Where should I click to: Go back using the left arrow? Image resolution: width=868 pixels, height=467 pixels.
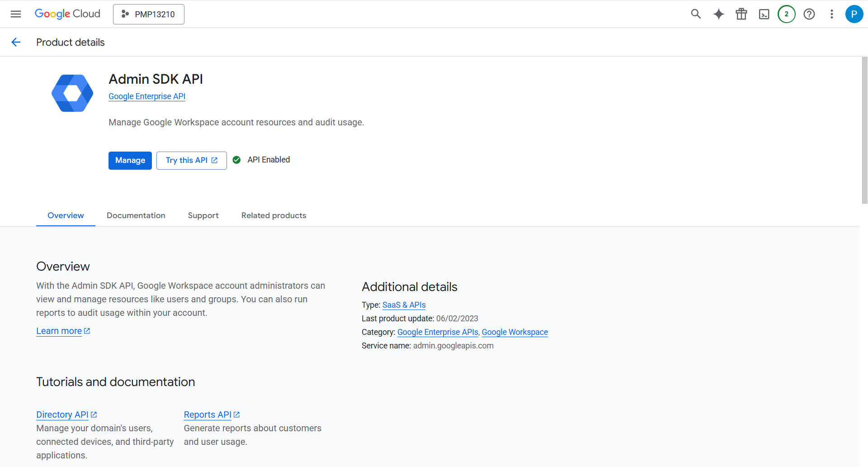[16, 42]
